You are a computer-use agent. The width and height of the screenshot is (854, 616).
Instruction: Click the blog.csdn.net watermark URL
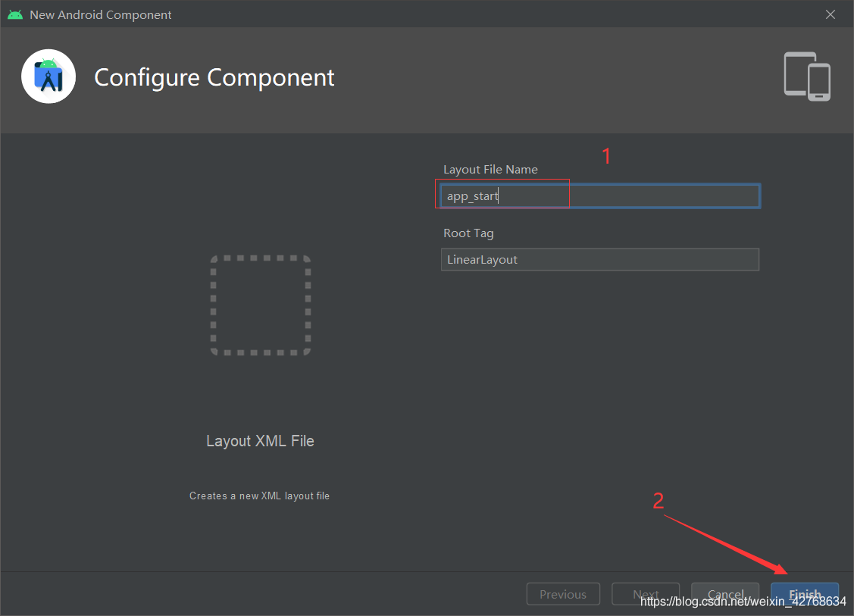[743, 602]
